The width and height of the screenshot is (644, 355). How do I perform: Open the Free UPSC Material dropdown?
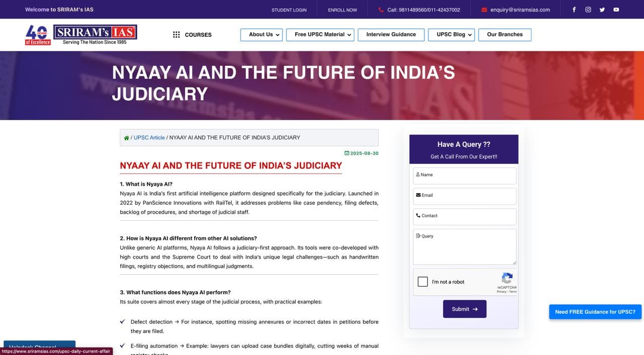pos(320,35)
